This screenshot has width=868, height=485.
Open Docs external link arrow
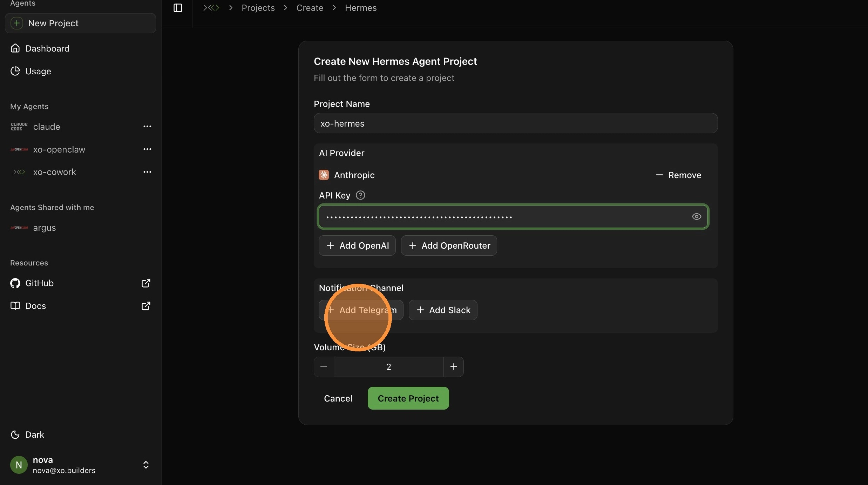tap(146, 306)
